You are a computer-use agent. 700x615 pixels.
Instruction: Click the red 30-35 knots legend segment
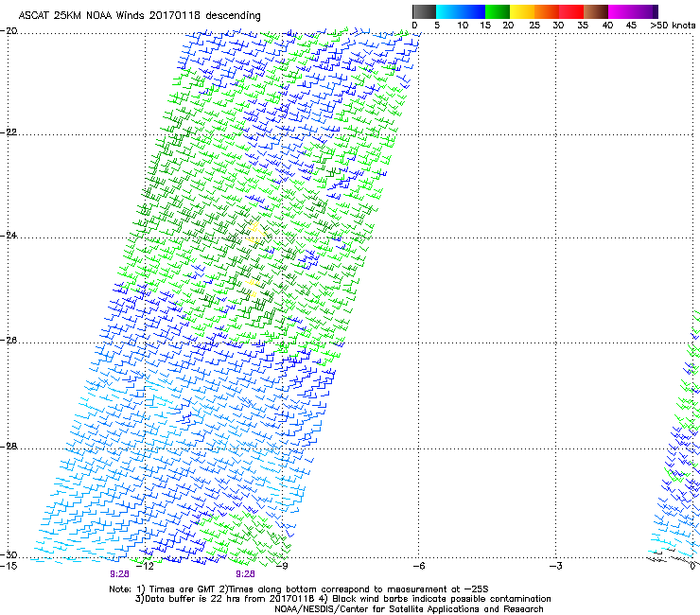571,11
